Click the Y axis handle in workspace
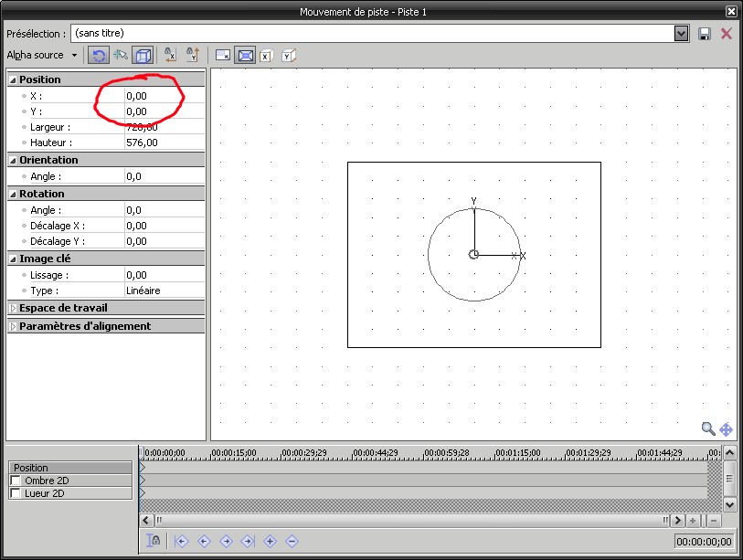 [x=473, y=201]
